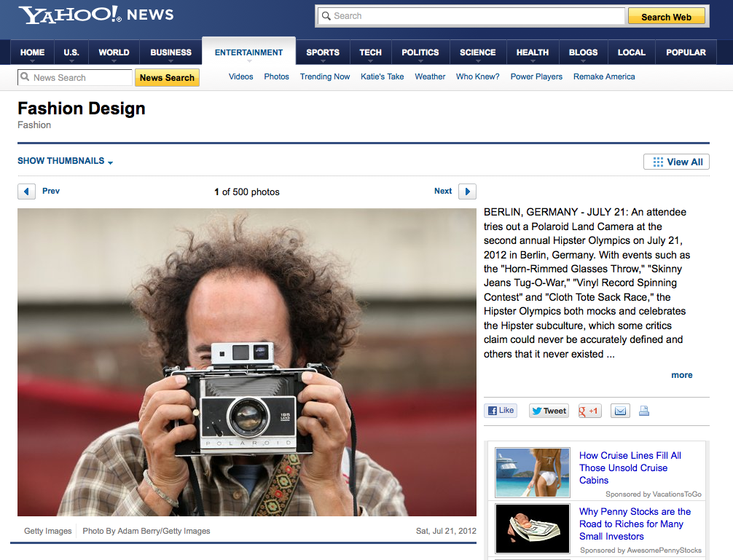The width and height of the screenshot is (733, 560).
Task: Click the Next photo arrow icon
Action: point(468,192)
